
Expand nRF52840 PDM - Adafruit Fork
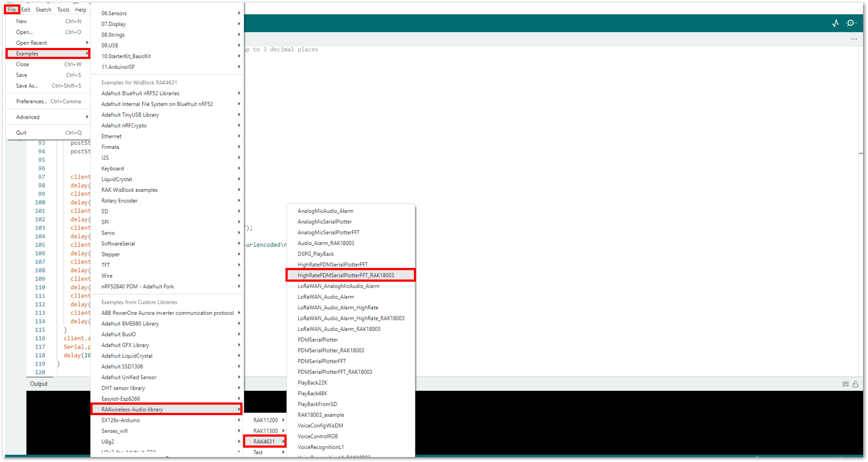[x=168, y=287]
